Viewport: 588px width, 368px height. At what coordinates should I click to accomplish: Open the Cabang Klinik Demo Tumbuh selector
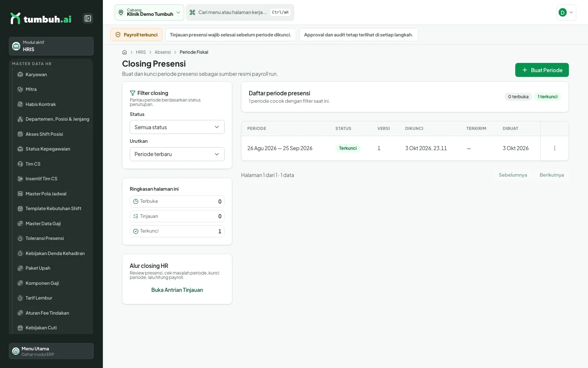149,13
